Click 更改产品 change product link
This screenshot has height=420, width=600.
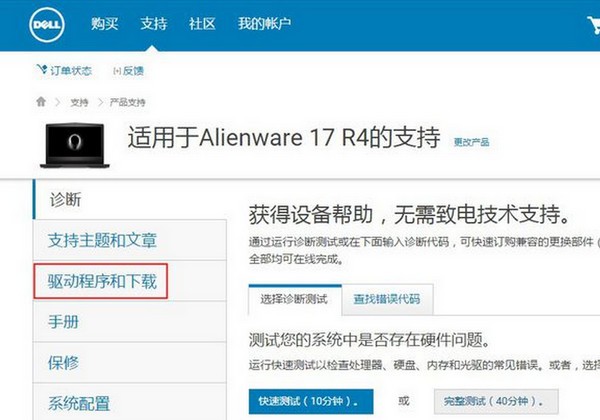471,142
